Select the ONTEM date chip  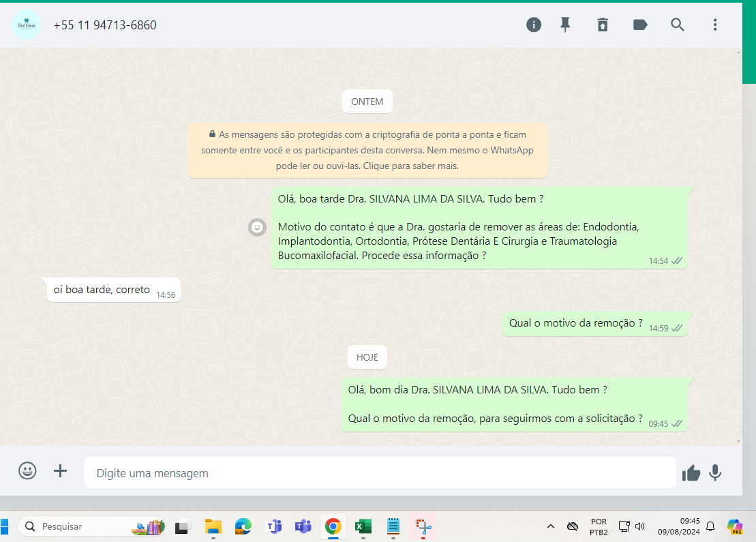[367, 102]
